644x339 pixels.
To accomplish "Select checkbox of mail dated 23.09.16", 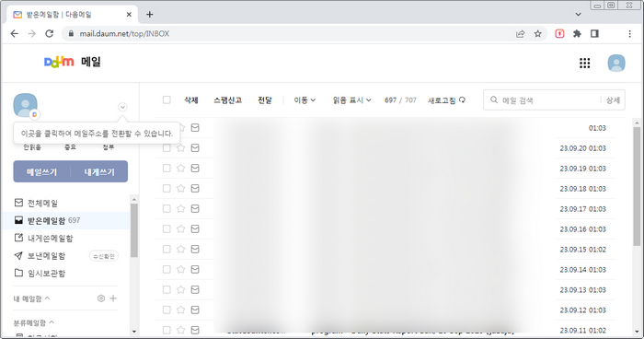I will point(167,228).
